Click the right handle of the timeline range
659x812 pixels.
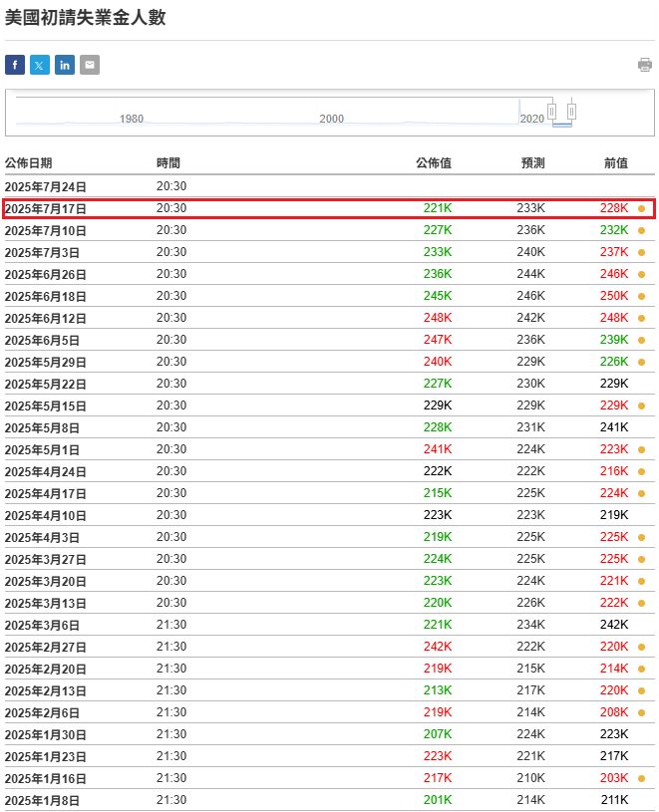572,112
